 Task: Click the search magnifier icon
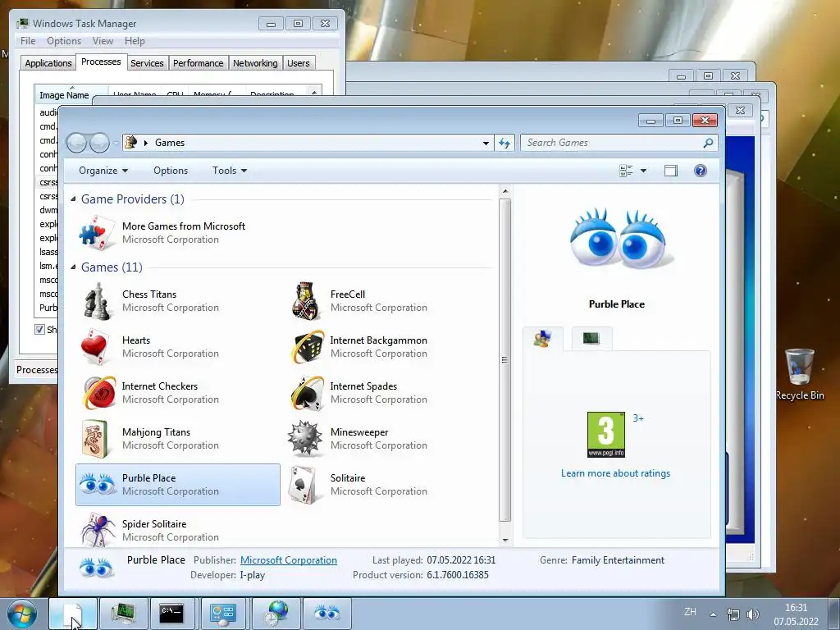[x=708, y=143]
